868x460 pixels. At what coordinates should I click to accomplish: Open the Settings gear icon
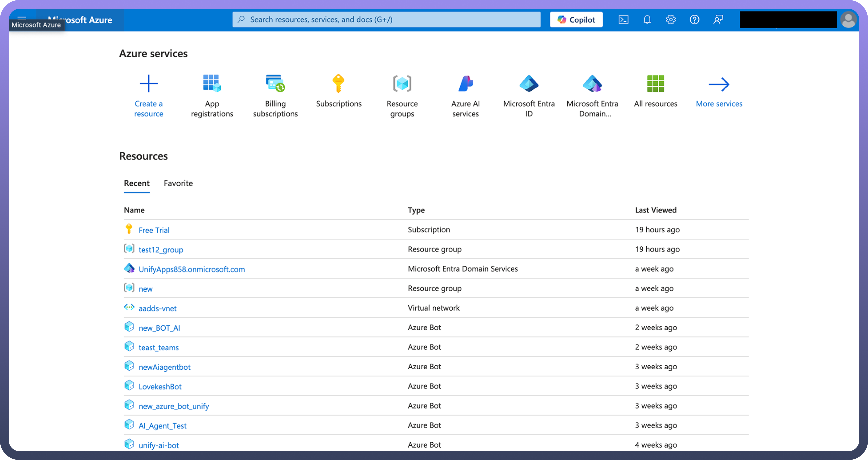(x=670, y=19)
